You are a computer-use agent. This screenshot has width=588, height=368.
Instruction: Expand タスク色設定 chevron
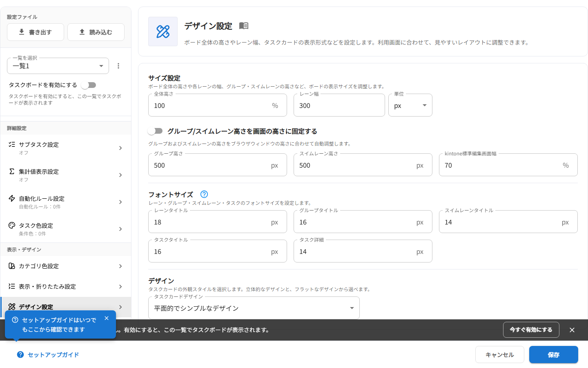pos(120,229)
